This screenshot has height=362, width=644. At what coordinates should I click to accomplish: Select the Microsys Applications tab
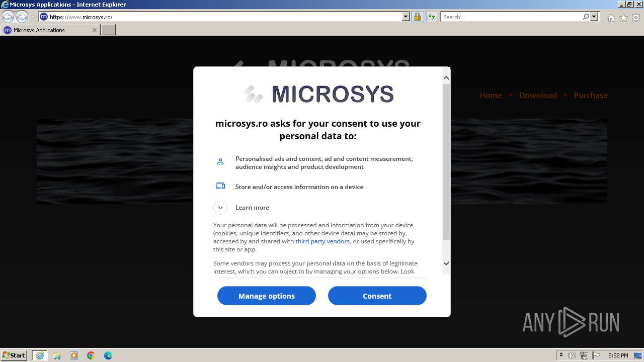[x=49, y=30]
